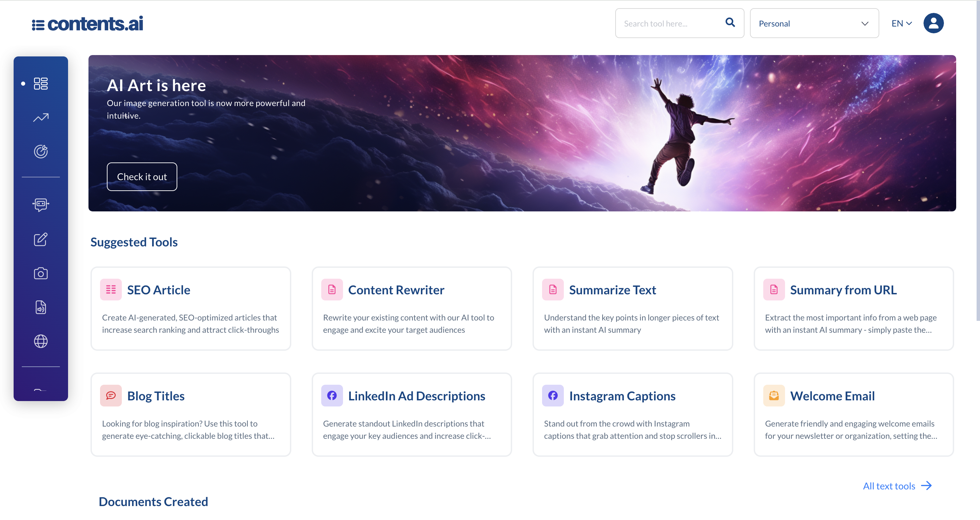
Task: Open the Instagram Captions tool
Action: [633, 415]
